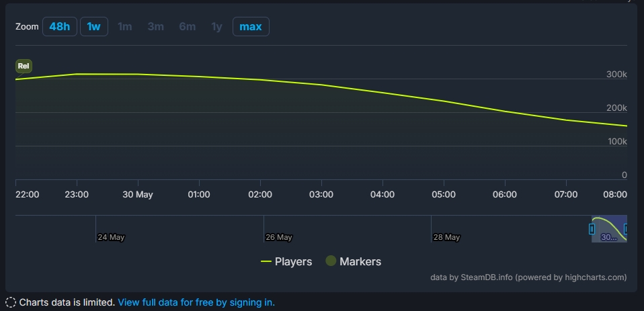Select the disabled 1m zoom option
This screenshot has width=644, height=311.
[x=124, y=27]
